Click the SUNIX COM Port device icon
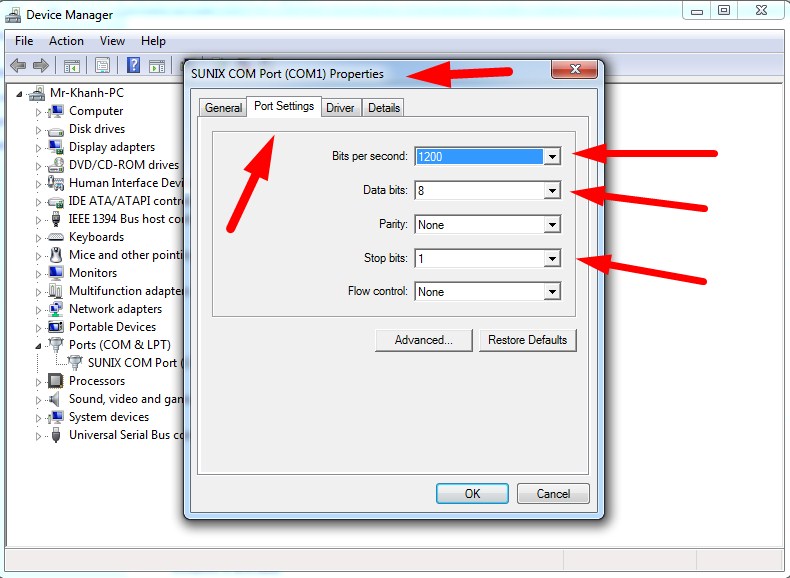790x578 pixels. [x=75, y=363]
